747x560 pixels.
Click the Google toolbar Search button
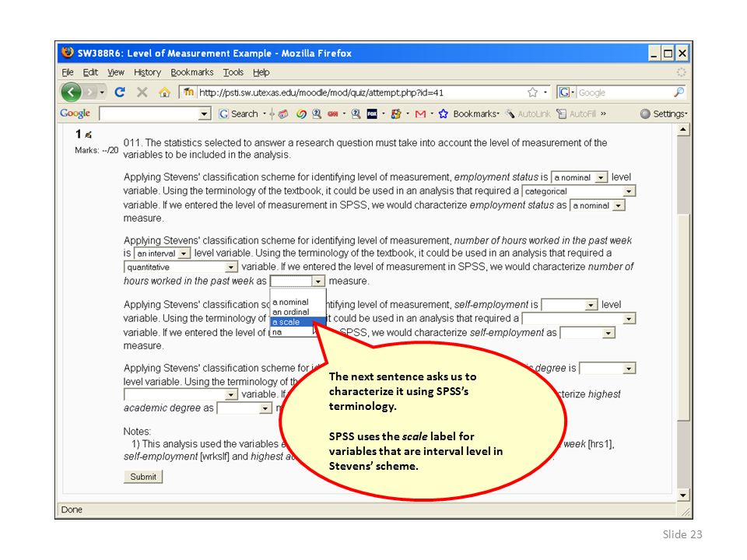click(x=238, y=114)
